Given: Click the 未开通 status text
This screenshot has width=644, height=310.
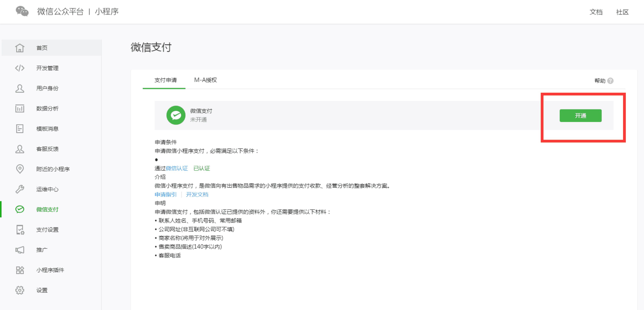Looking at the screenshot, I should tap(198, 120).
